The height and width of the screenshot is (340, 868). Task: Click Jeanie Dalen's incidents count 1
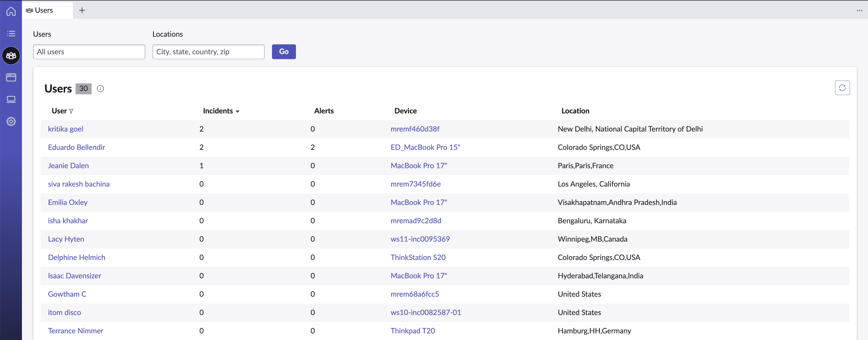201,166
